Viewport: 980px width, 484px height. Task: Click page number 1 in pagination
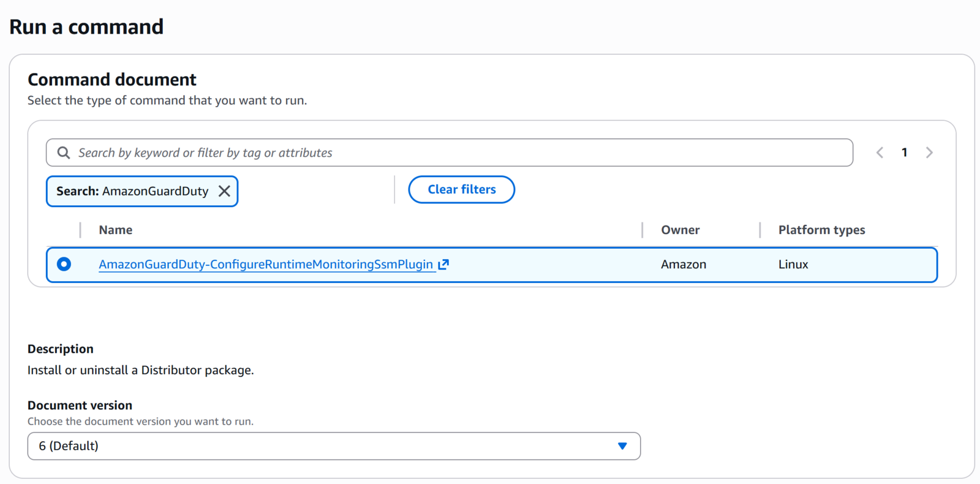tap(905, 153)
